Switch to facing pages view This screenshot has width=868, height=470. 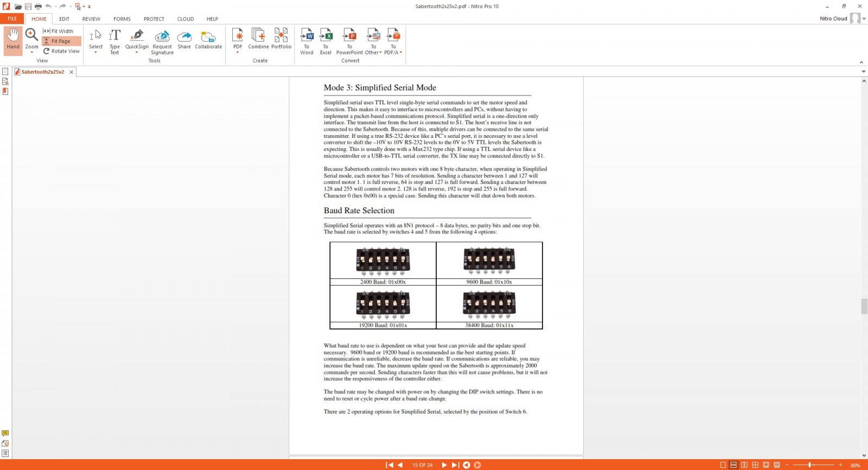pyautogui.click(x=744, y=465)
